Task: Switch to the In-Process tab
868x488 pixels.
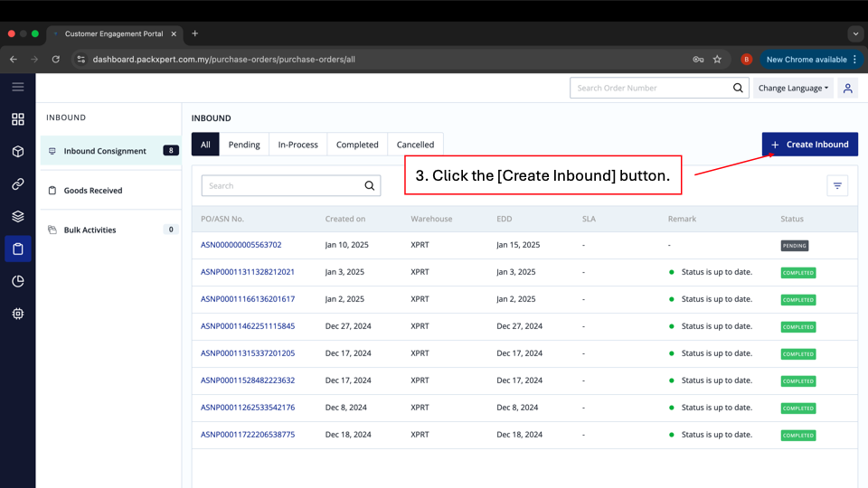Action: click(x=297, y=145)
